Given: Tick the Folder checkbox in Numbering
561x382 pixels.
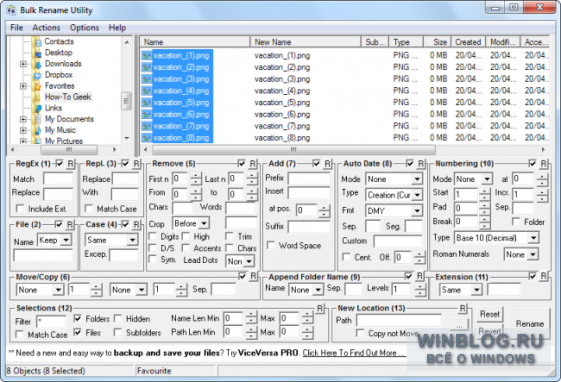Looking at the screenshot, I should 516,222.
